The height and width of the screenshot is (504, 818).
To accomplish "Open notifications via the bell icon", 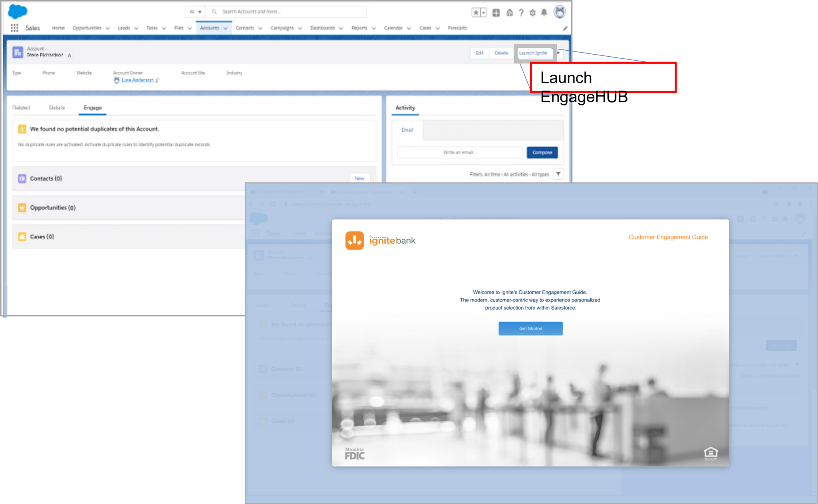I will [x=544, y=12].
